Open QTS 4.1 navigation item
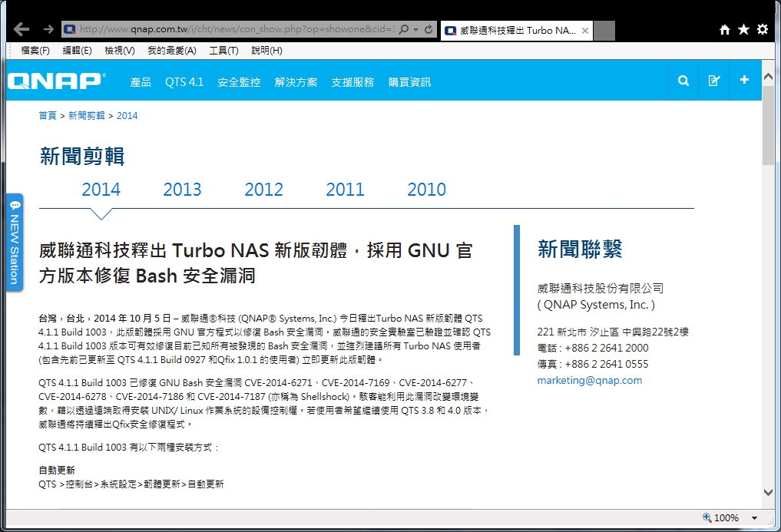Image resolution: width=781 pixels, height=532 pixels. coord(184,82)
